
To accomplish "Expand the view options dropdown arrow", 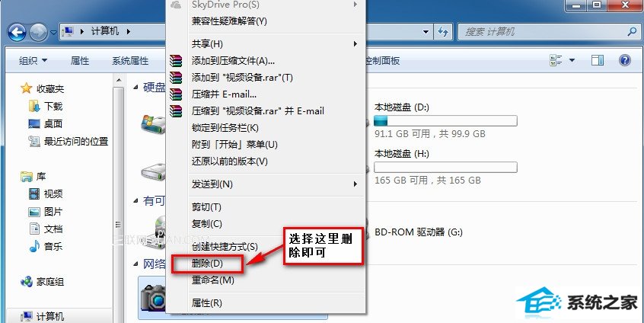I will coord(572,61).
